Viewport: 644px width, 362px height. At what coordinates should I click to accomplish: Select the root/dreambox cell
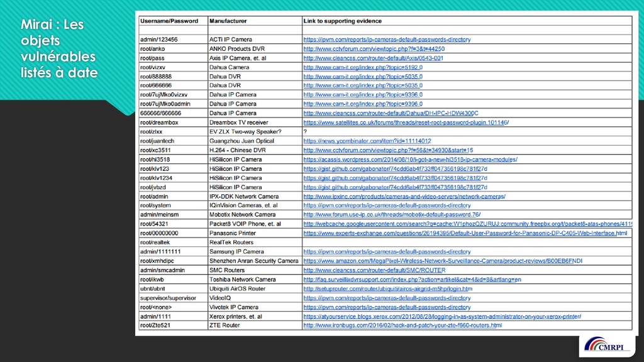coord(174,123)
